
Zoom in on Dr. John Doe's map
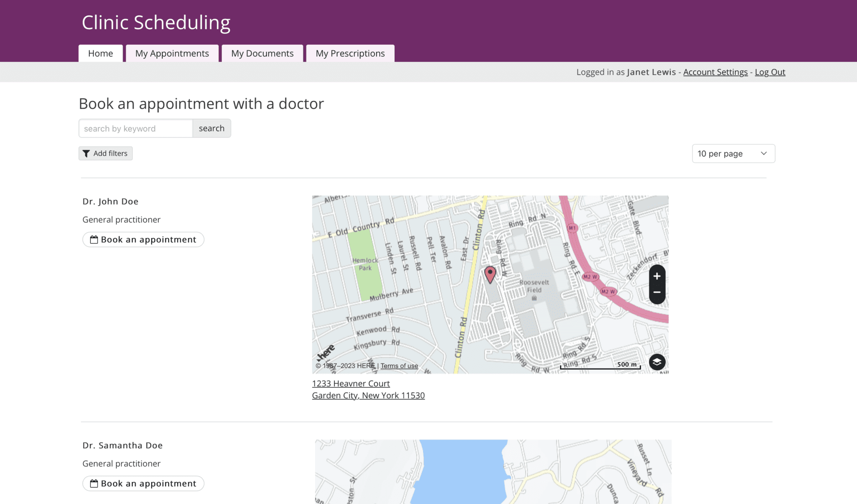click(657, 276)
